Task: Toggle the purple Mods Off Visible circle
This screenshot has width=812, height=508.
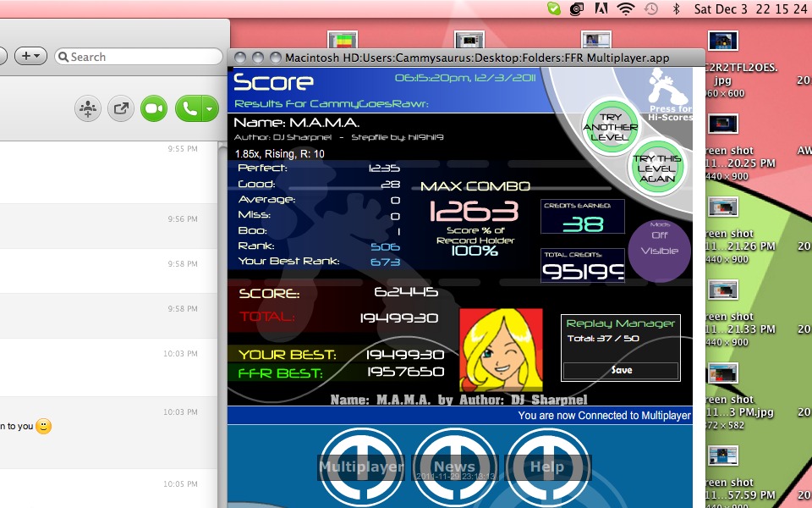Action: coord(659,251)
